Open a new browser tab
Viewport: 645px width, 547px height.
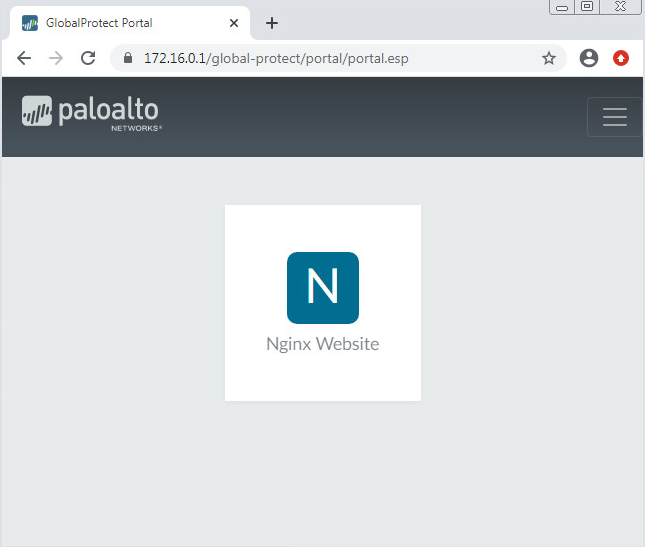272,23
